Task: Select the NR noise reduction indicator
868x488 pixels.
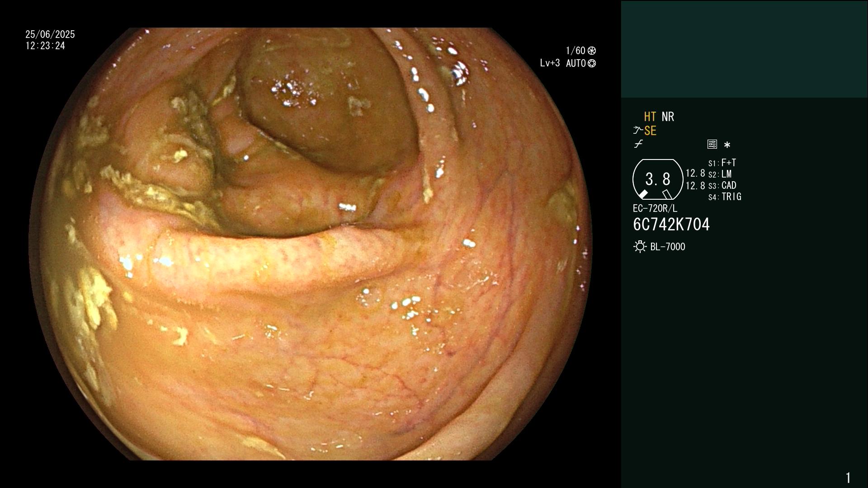Action: point(668,117)
